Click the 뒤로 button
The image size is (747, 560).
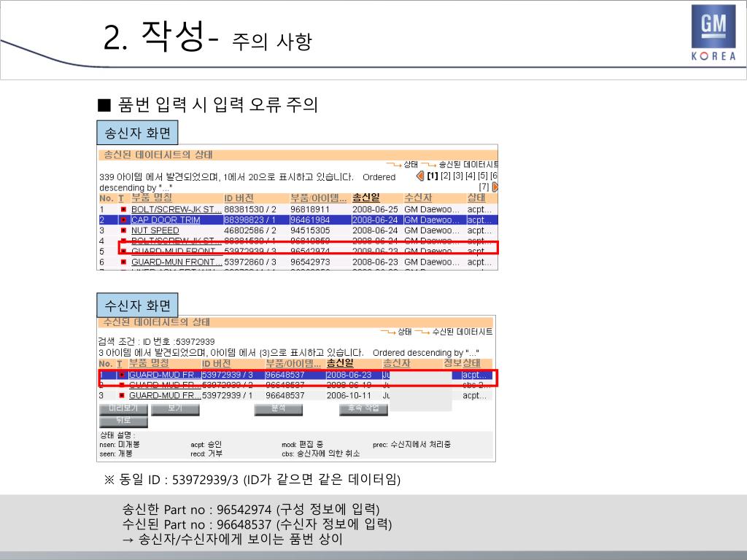tap(123, 421)
